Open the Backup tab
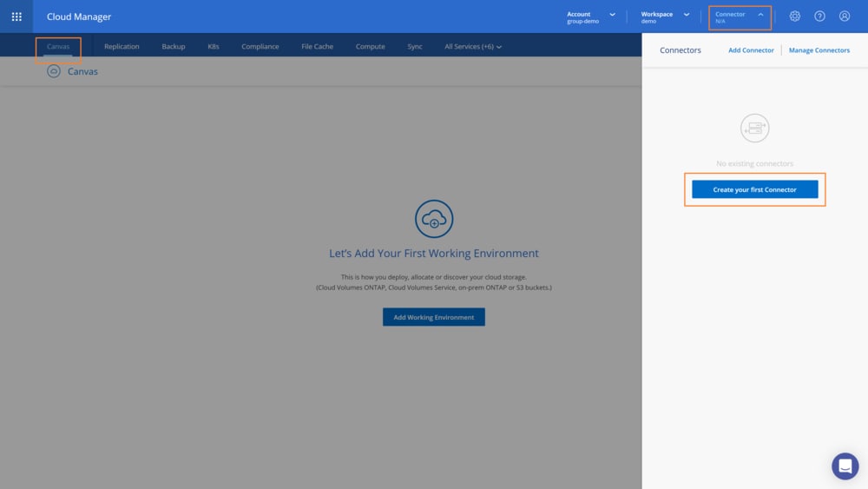Screen dimensions: 868x489 pyautogui.click(x=174, y=46)
